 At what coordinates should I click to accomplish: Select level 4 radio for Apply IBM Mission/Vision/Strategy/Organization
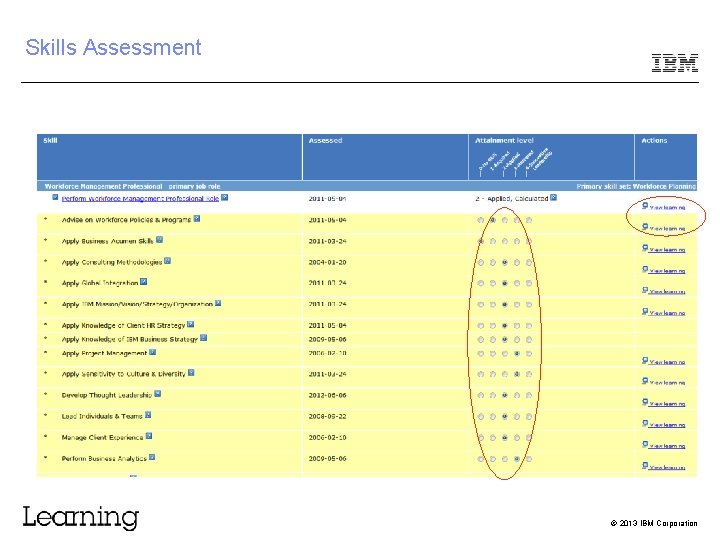pos(529,304)
